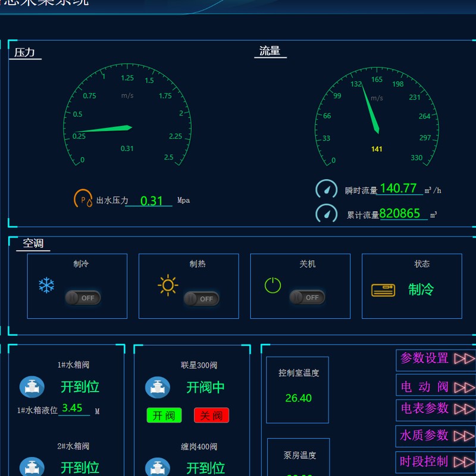
Task: Click the snowflake cooling icon
Action: tap(46, 285)
